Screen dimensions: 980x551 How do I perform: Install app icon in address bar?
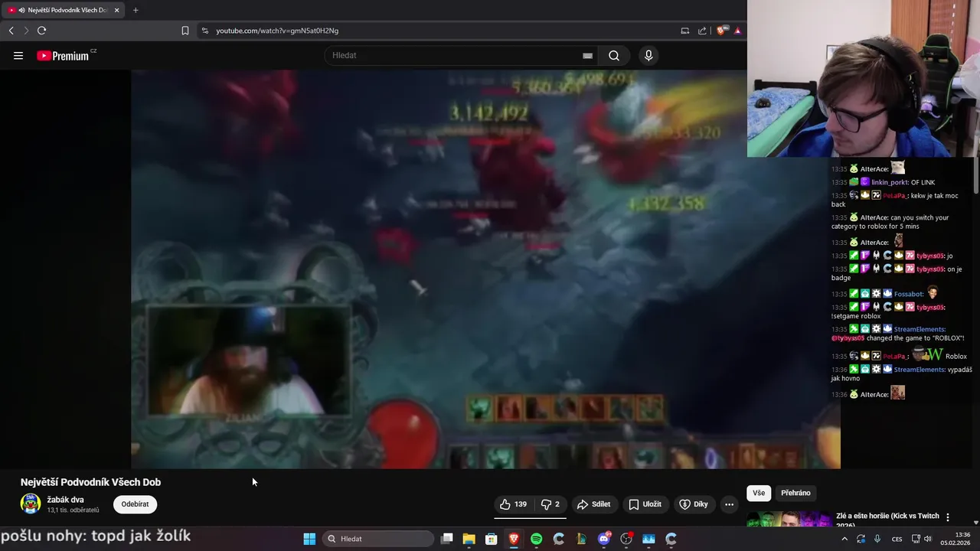tap(685, 31)
